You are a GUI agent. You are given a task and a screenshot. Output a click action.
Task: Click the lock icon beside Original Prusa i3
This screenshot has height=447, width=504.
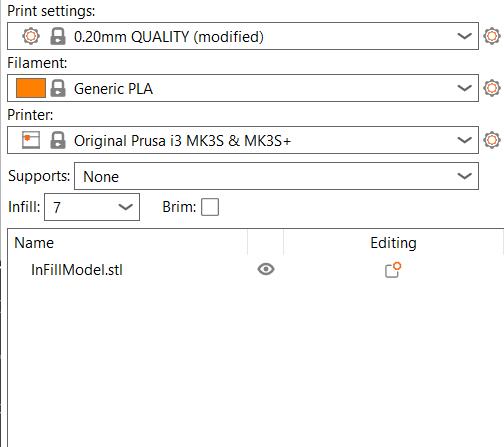click(58, 140)
